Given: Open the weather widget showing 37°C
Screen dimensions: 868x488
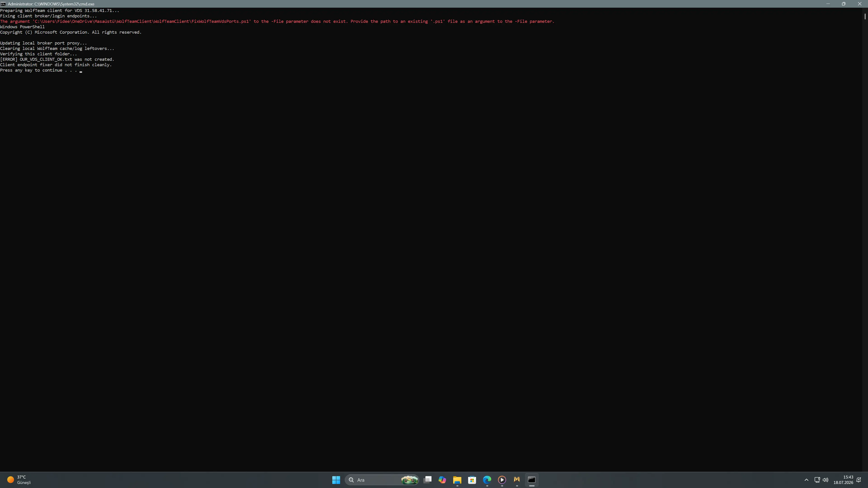Looking at the screenshot, I should click(19, 480).
